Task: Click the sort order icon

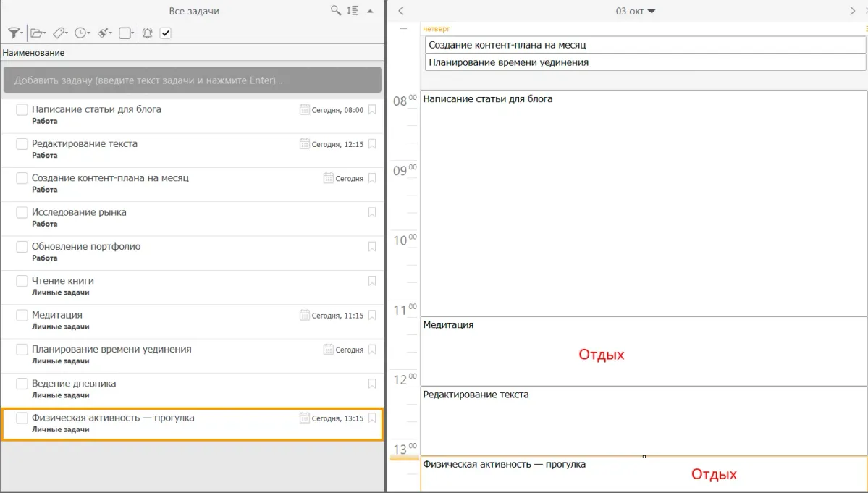Action: coord(353,11)
